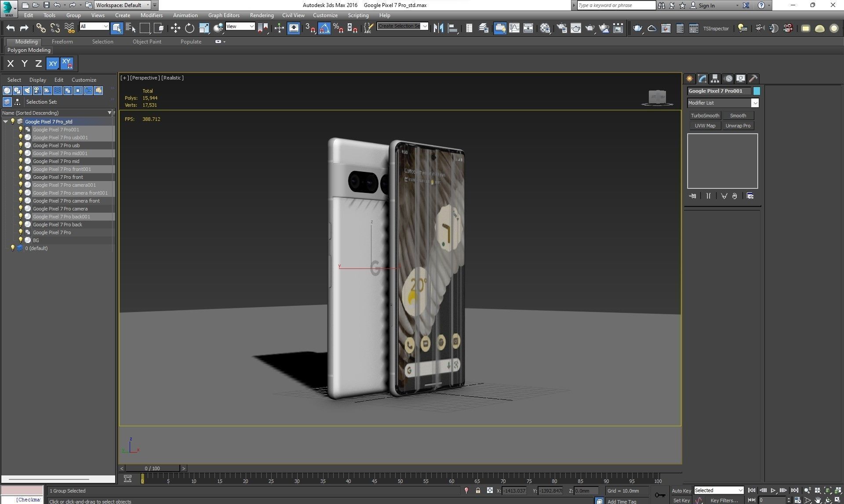The width and height of the screenshot is (844, 504).
Task: Click the UVW Map button
Action: pos(705,126)
